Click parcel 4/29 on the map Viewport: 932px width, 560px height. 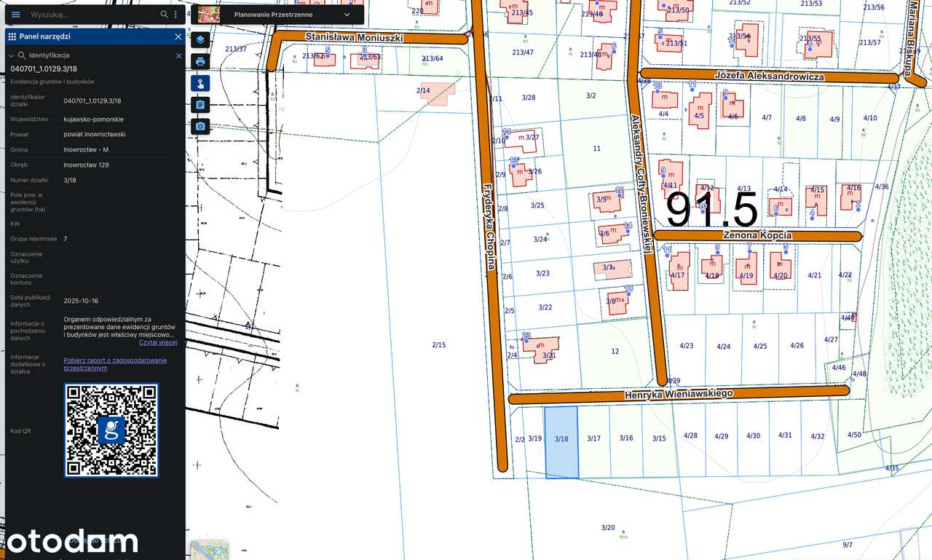click(x=722, y=436)
